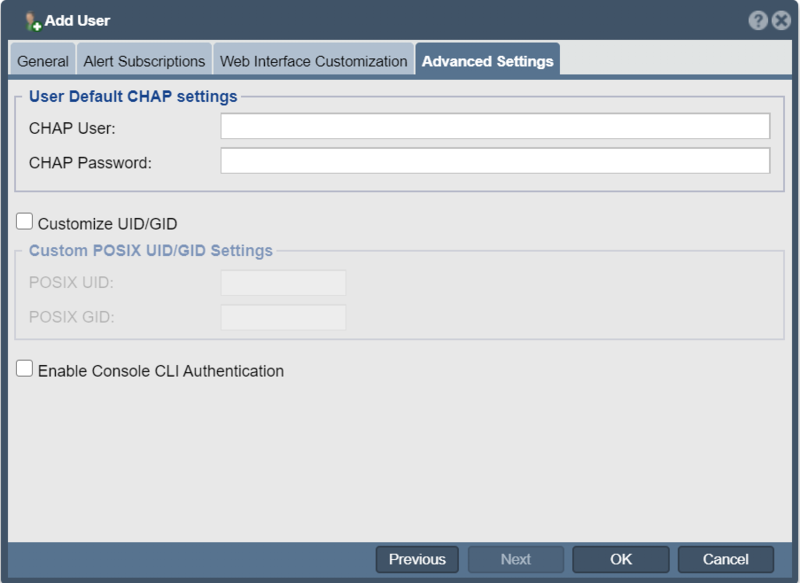
Task: Click the 'POSIX UID:' label
Action: 71,282
